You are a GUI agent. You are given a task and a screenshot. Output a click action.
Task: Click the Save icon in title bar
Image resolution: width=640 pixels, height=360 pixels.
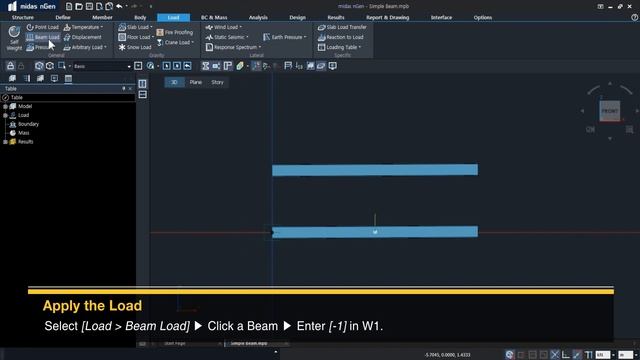click(89, 6)
